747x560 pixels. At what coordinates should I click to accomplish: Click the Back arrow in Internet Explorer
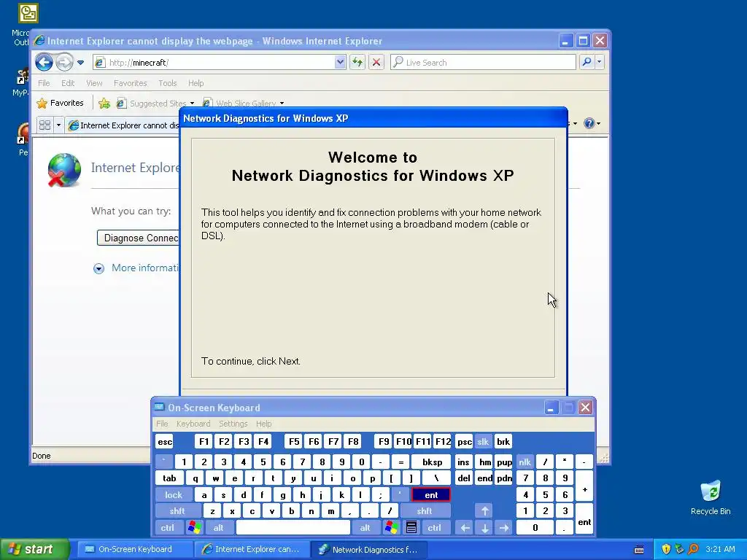click(x=44, y=62)
